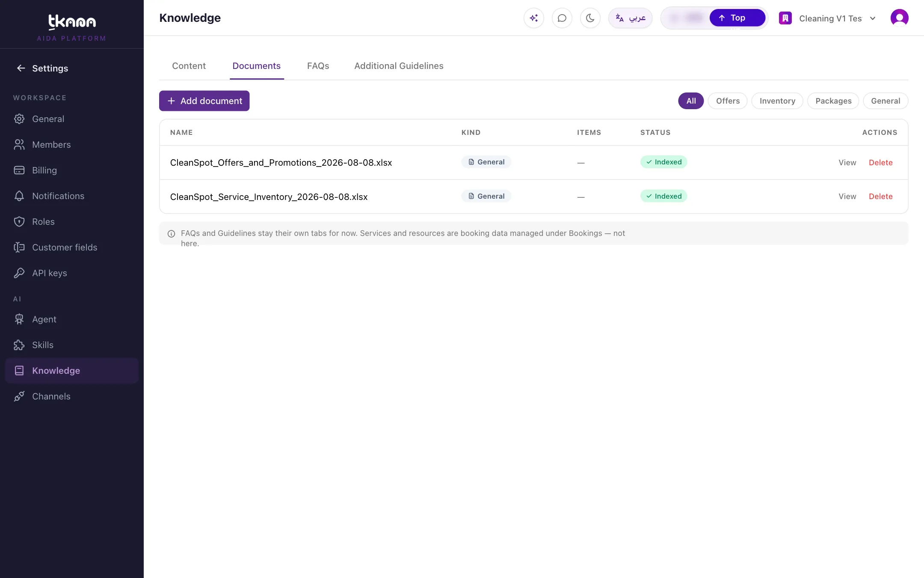Delete the Service_Inventory document
This screenshot has width=924, height=578.
pos(880,197)
